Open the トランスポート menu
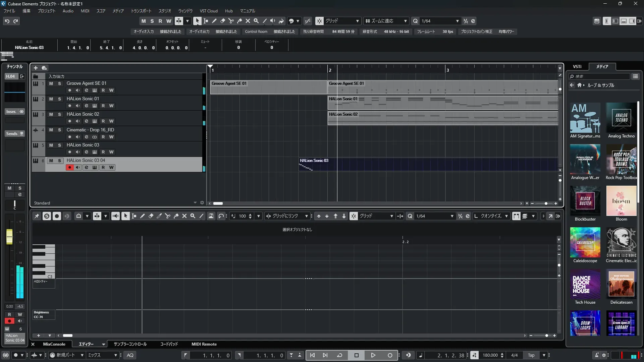 tap(141, 11)
